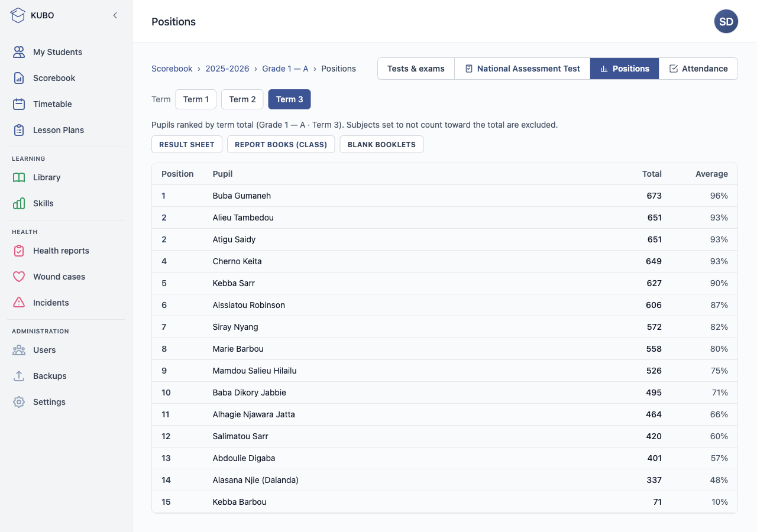Click pupil Alasana Njie (Dalanda)
The image size is (757, 532).
255,480
